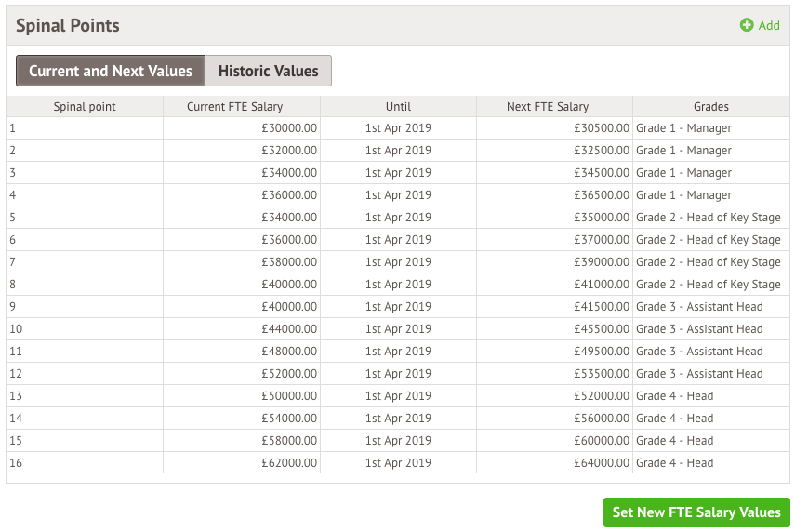Select the spinal point 16 row
Image resolution: width=795 pixels, height=532 pixels.
(x=398, y=462)
